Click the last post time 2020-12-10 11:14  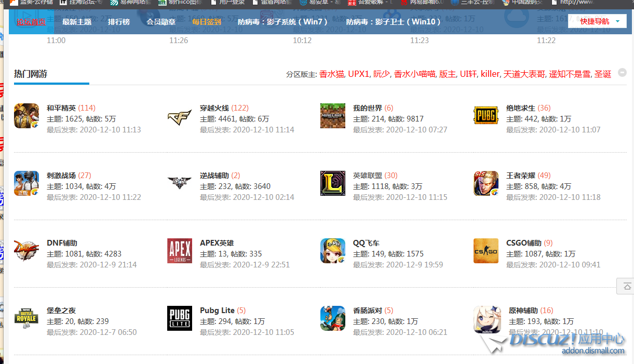[263, 130]
